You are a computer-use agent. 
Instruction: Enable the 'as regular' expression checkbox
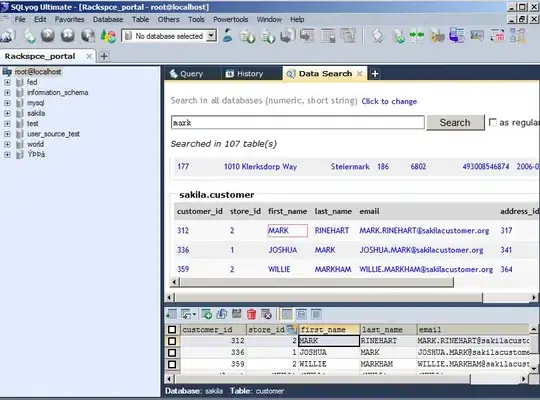coord(493,122)
